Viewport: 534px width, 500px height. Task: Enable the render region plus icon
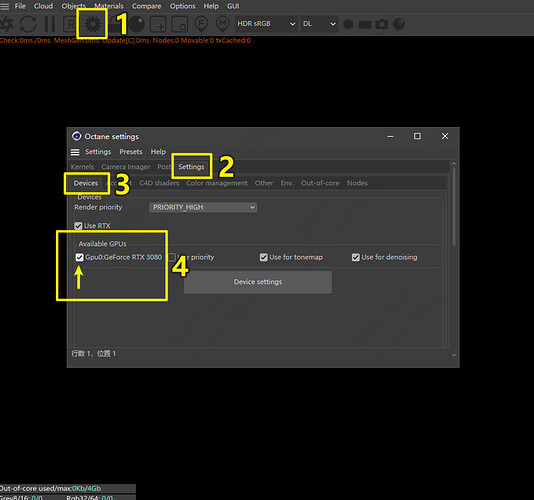(x=158, y=24)
